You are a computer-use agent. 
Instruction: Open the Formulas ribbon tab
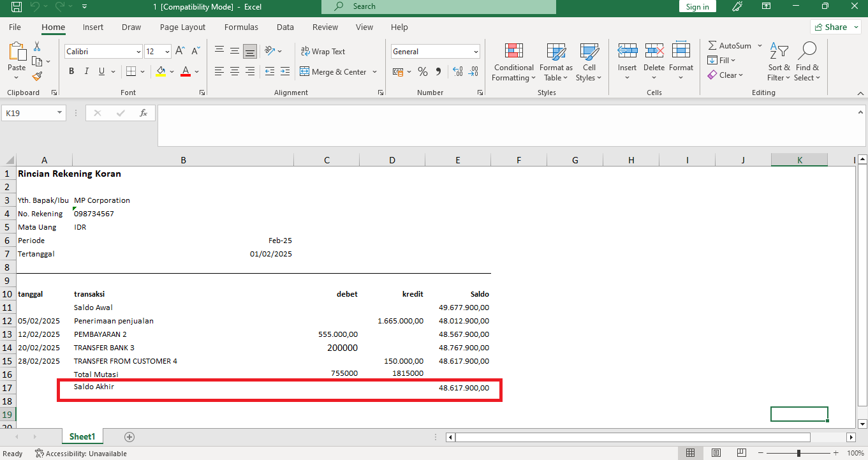pos(241,27)
